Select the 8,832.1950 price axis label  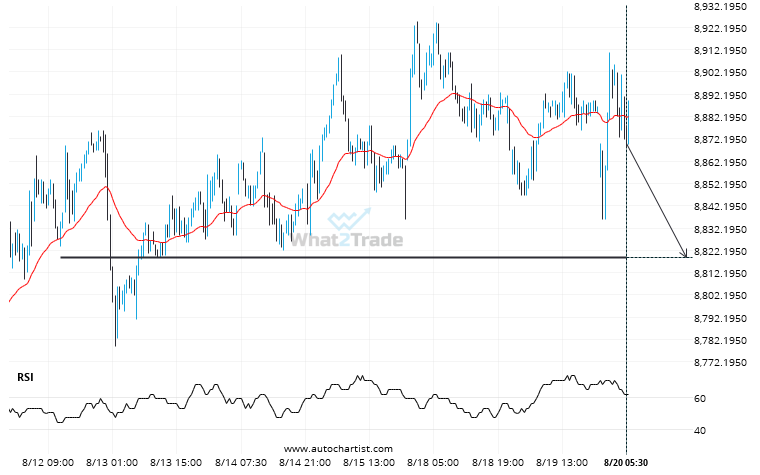click(720, 229)
